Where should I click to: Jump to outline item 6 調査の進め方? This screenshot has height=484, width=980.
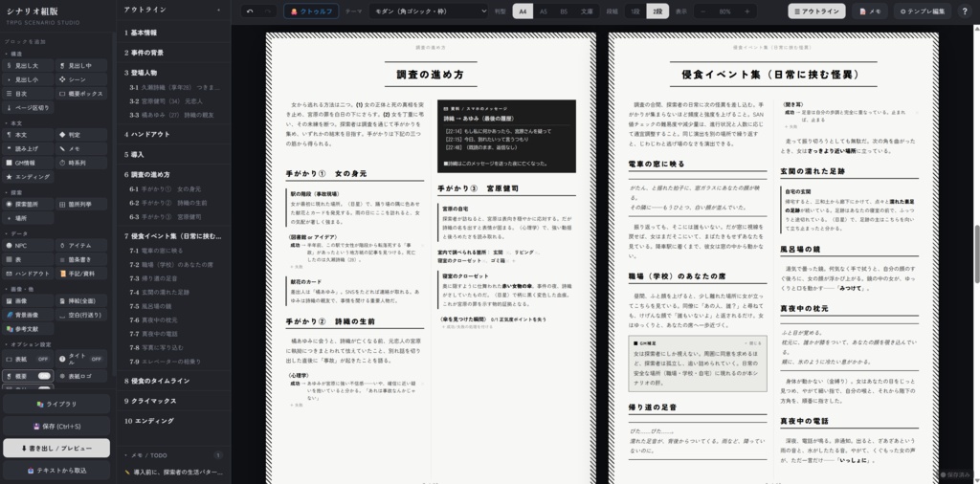[173, 175]
